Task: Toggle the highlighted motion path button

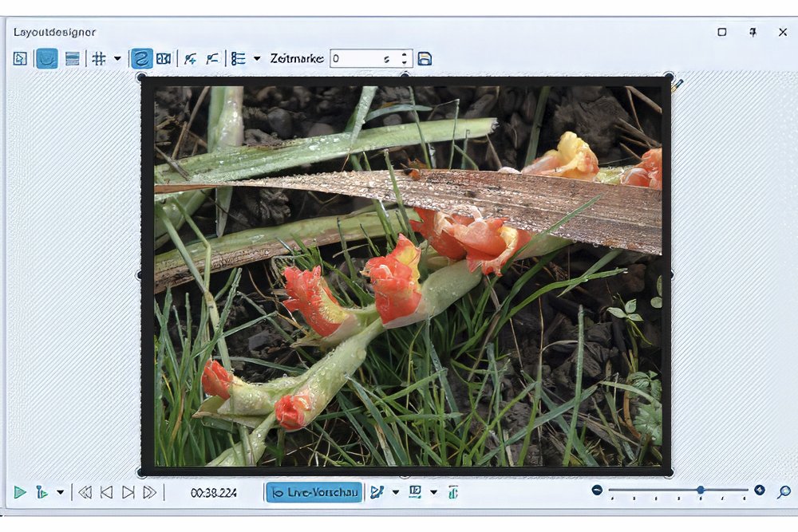Action: tap(142, 58)
